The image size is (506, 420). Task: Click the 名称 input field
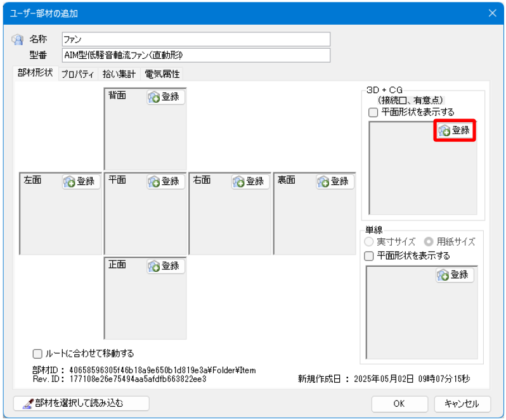tap(196, 39)
